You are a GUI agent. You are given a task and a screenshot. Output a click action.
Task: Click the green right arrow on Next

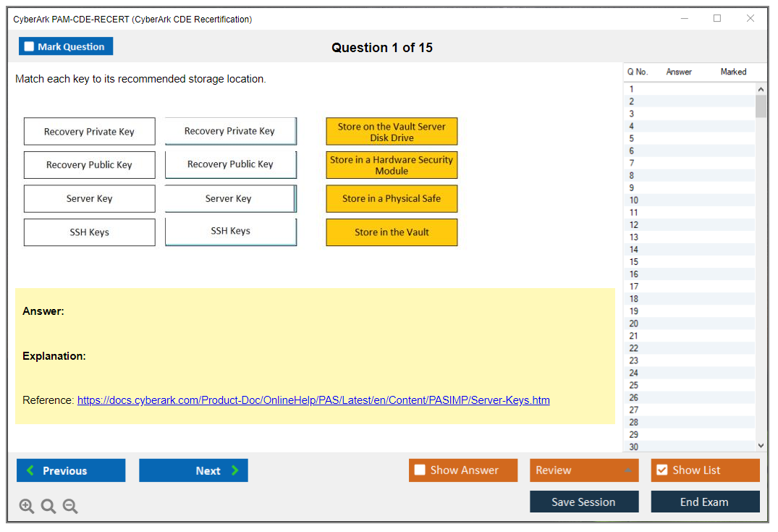[235, 470]
